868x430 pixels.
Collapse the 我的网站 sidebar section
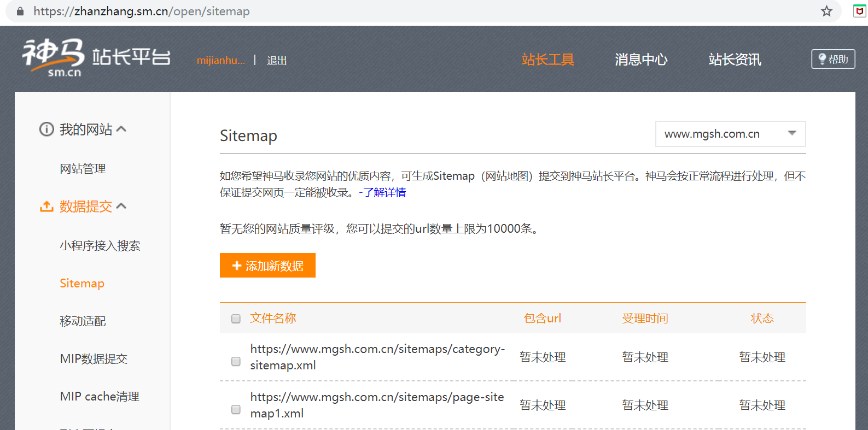coord(121,129)
